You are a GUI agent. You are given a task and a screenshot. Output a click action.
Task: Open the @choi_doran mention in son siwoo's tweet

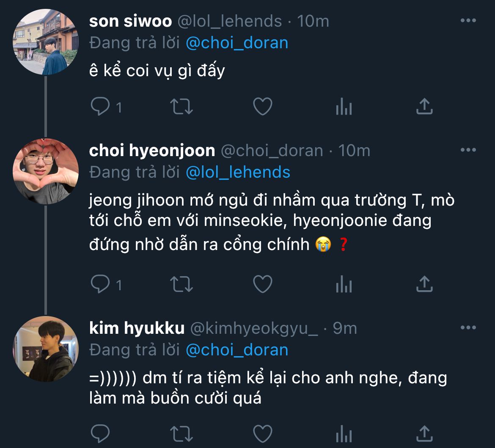coord(237,43)
